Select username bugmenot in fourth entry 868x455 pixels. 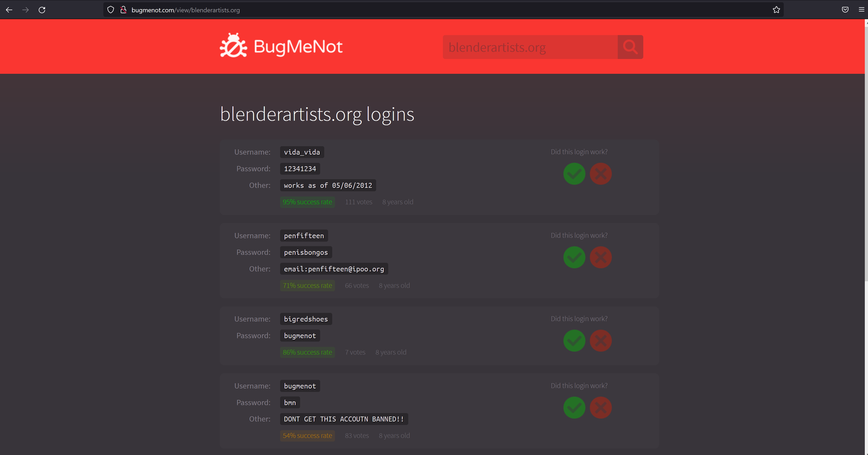[x=300, y=386]
